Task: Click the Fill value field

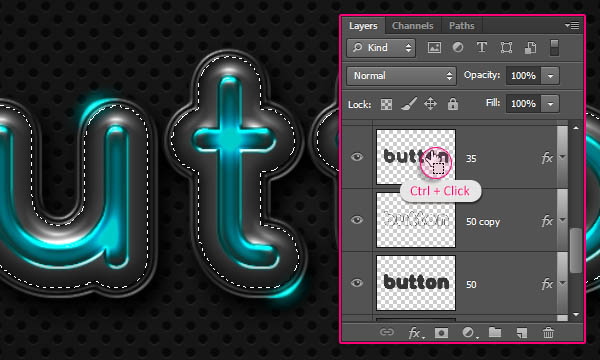Action: (523, 104)
